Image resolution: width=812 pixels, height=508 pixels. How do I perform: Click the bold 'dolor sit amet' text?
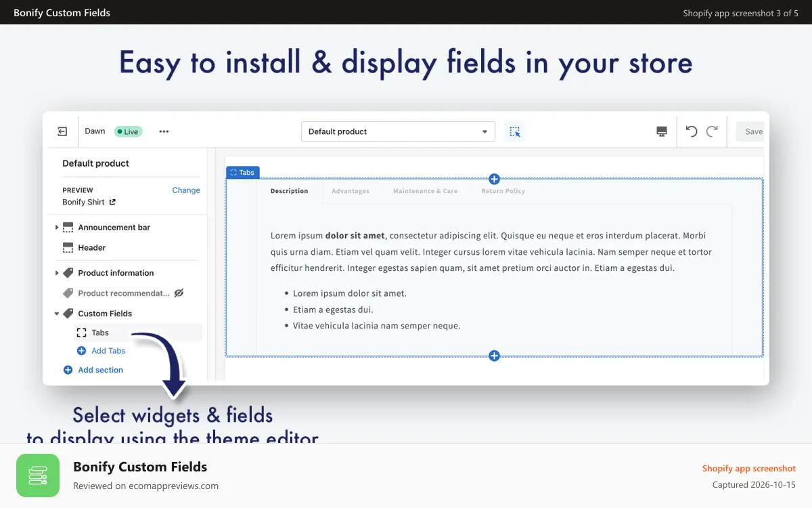355,236
